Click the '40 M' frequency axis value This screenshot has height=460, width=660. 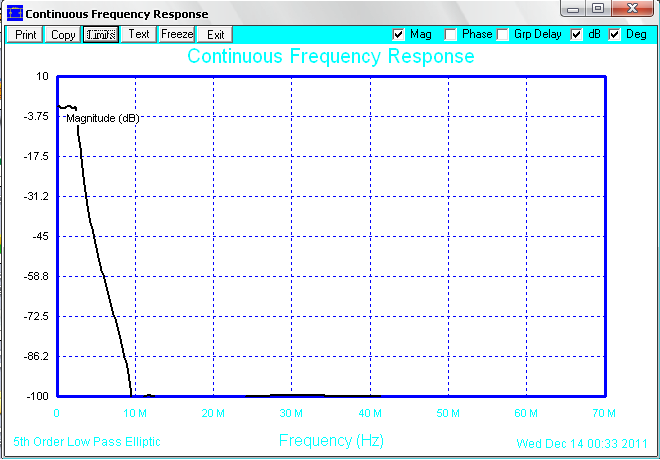370,413
